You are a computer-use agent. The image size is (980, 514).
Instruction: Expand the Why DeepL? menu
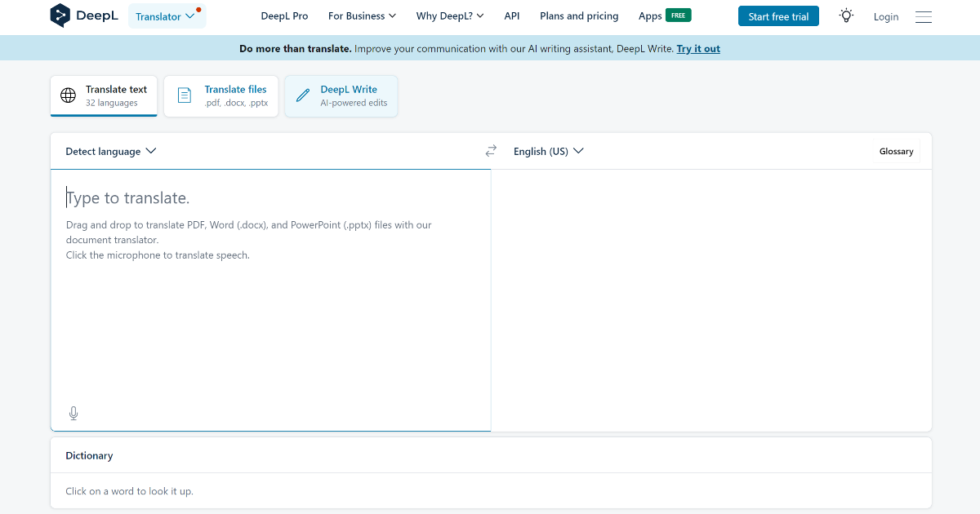click(449, 16)
